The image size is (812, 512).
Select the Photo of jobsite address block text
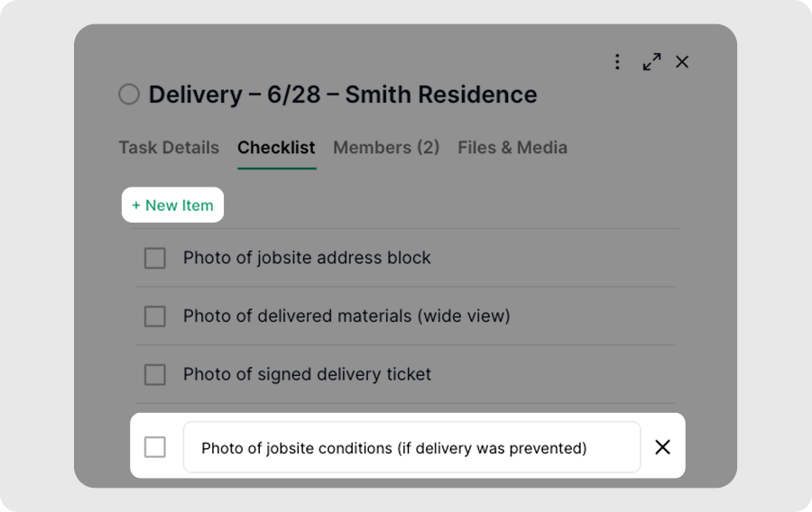(x=307, y=258)
